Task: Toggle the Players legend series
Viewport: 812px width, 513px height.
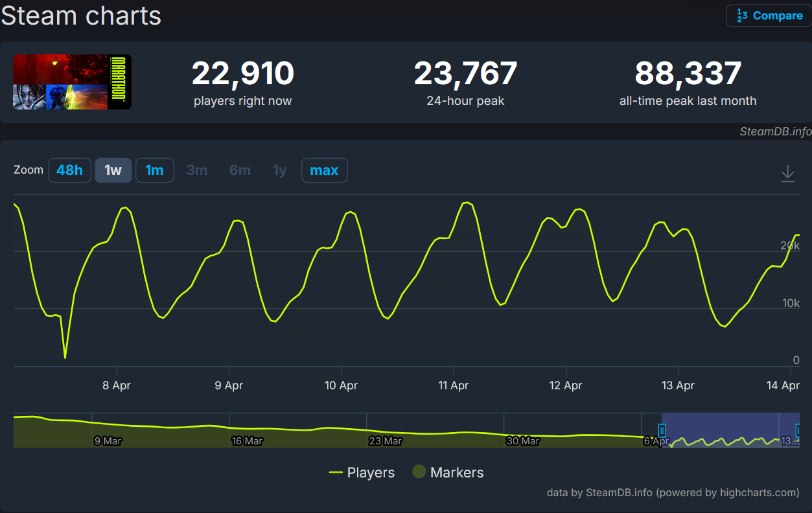Action: tap(362, 472)
